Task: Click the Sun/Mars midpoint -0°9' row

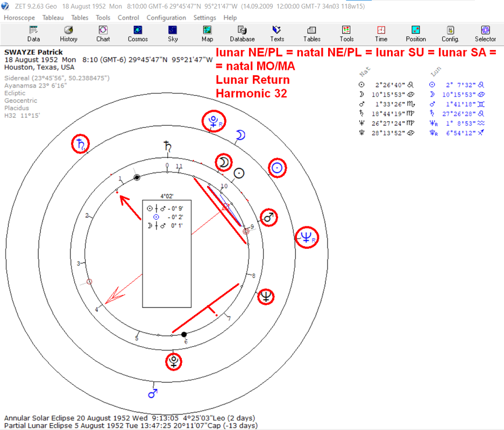Action: (x=165, y=209)
